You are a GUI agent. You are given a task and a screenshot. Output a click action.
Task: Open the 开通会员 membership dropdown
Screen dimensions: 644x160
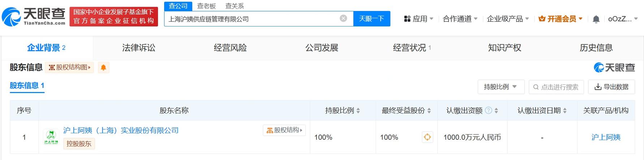coord(561,19)
